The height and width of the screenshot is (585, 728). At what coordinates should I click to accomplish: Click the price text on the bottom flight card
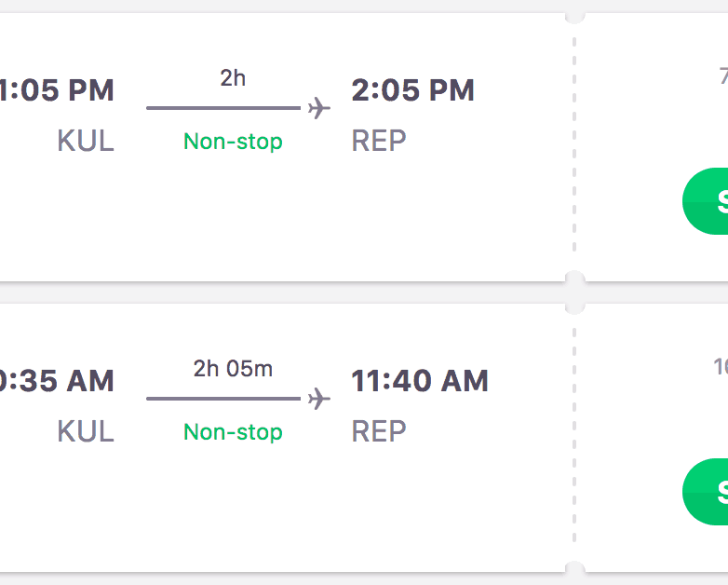click(721, 367)
